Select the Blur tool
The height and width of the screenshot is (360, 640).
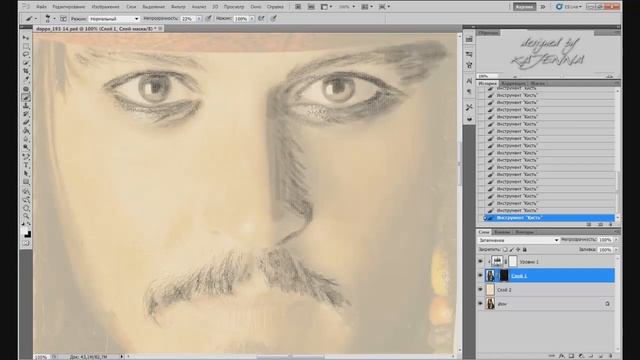26,139
